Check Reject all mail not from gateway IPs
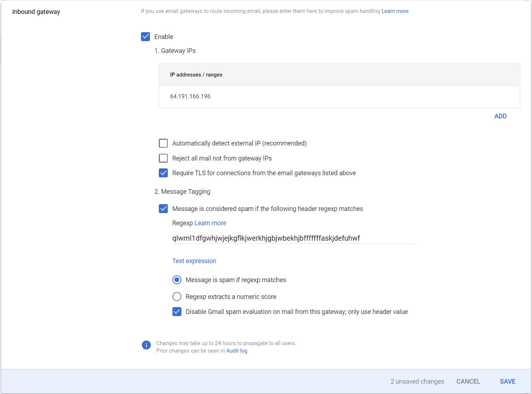The height and width of the screenshot is (394, 532). [x=163, y=158]
